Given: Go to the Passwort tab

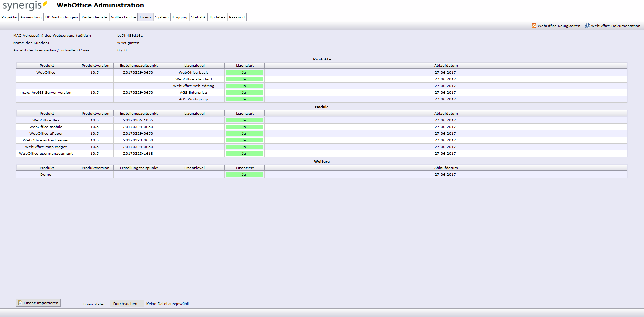Looking at the screenshot, I should coord(237,17).
